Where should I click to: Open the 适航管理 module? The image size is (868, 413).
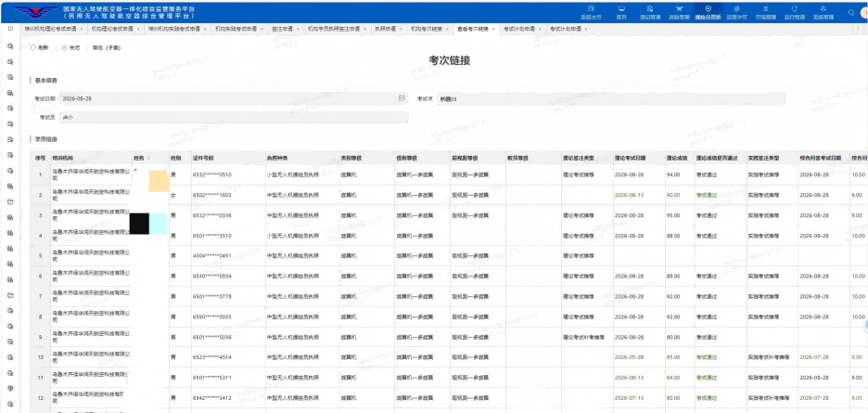(x=679, y=12)
